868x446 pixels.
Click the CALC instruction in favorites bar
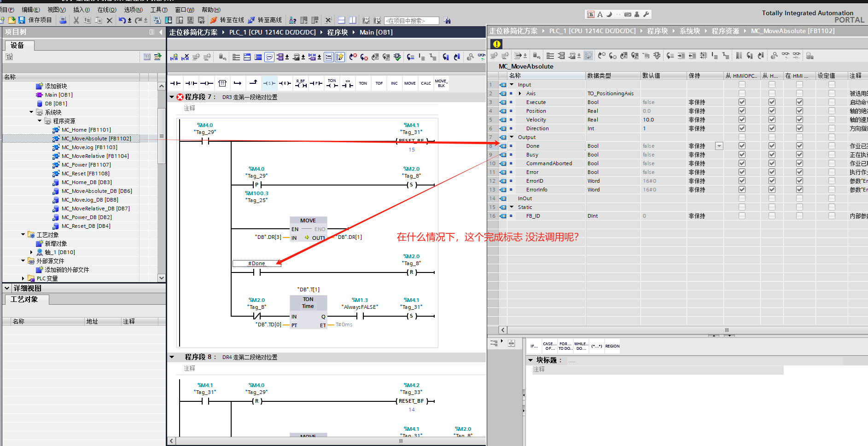pyautogui.click(x=426, y=83)
